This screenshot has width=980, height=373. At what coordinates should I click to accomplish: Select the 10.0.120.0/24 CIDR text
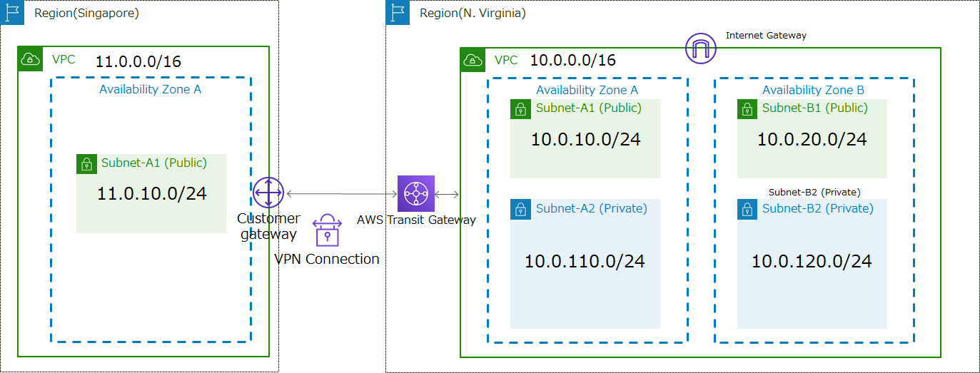(812, 262)
